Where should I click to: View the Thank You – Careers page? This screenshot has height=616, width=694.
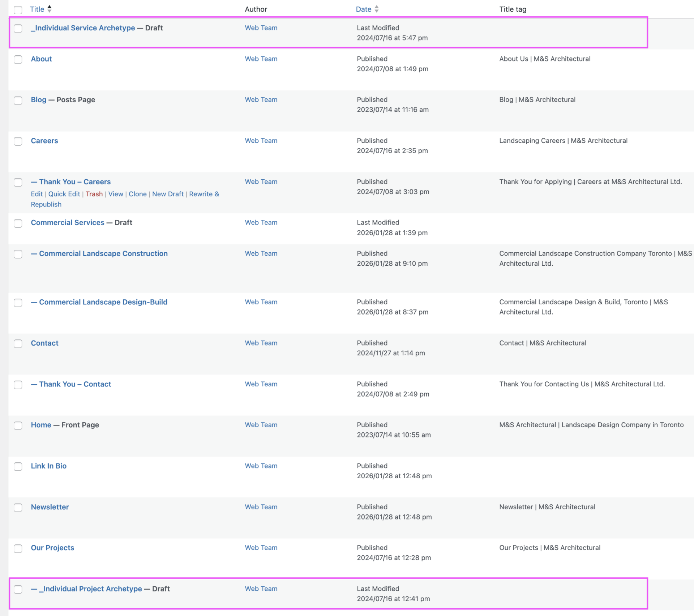coord(116,194)
